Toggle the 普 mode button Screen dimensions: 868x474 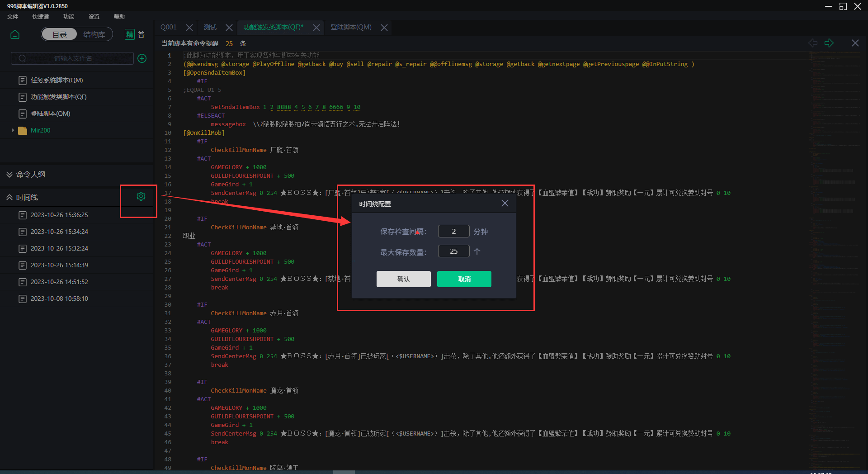tap(141, 35)
